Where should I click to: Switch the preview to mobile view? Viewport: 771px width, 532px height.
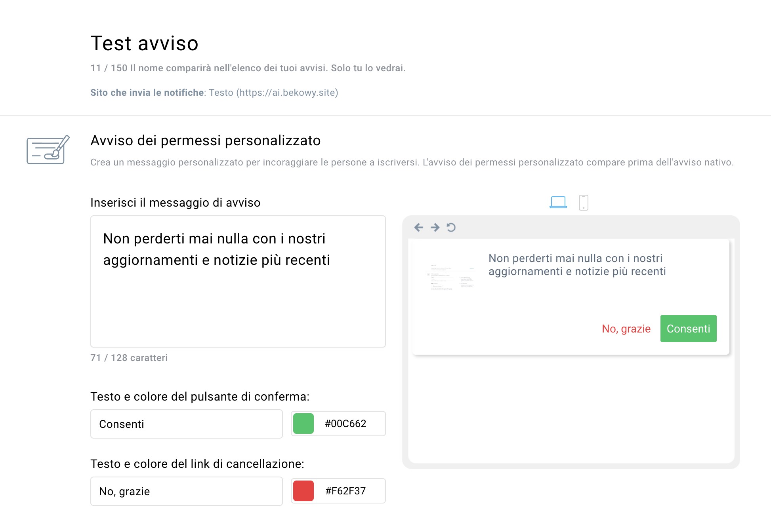584,202
